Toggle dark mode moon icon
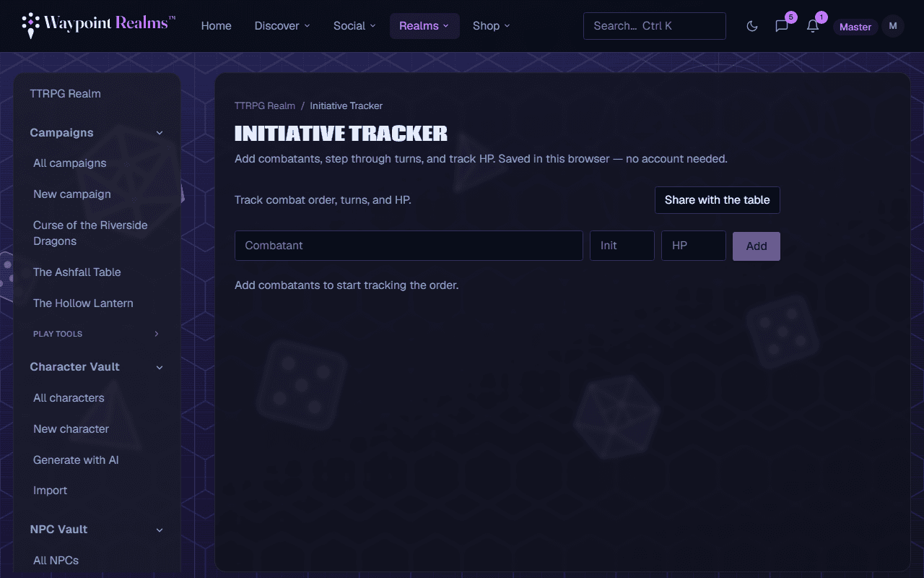Screen dimensions: 924x578 (752, 26)
